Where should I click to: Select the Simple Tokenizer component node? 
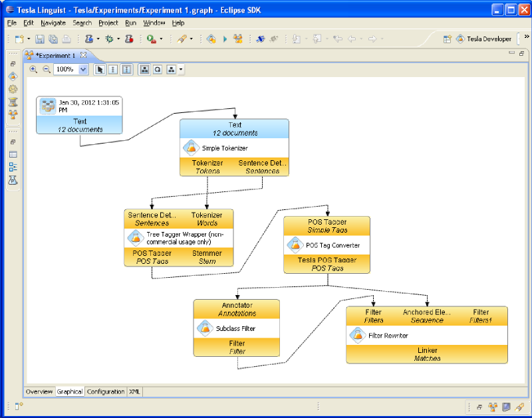pos(234,148)
